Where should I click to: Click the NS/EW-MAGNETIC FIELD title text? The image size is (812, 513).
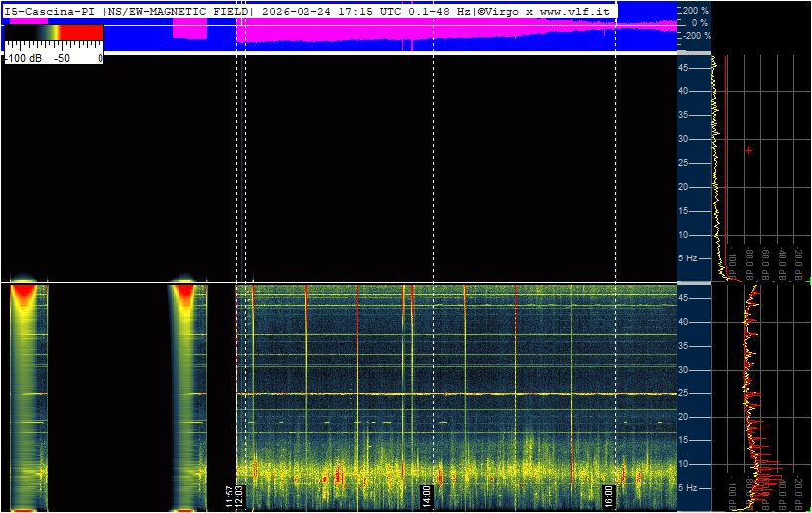click(178, 11)
